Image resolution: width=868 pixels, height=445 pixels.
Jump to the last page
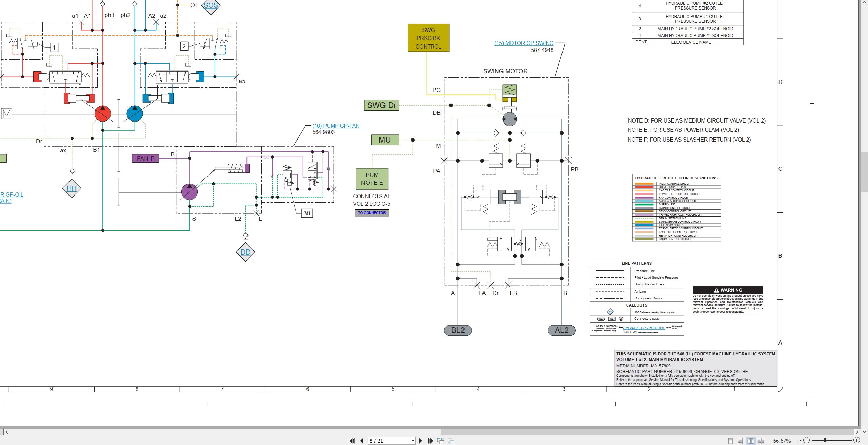(x=430, y=441)
